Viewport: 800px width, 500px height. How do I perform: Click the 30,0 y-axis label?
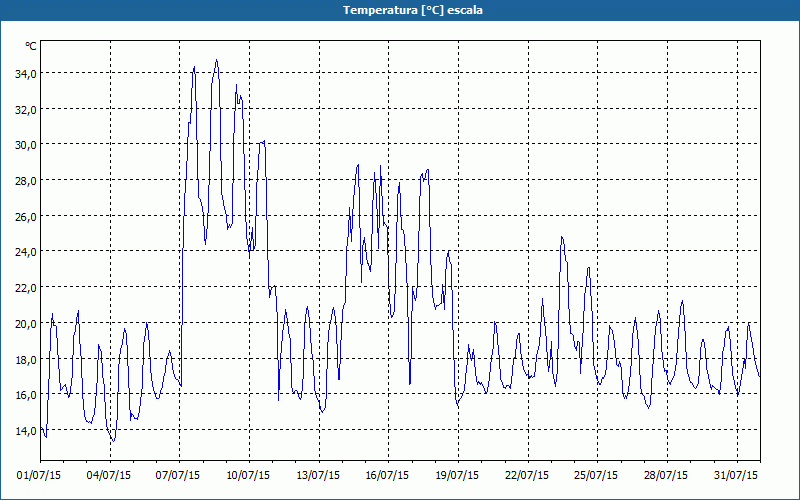point(26,145)
